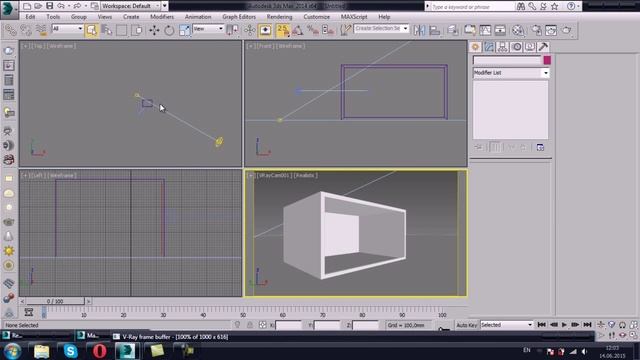This screenshot has width=640, height=360.
Task: Click the Select by Name icon
Action: (x=107, y=30)
